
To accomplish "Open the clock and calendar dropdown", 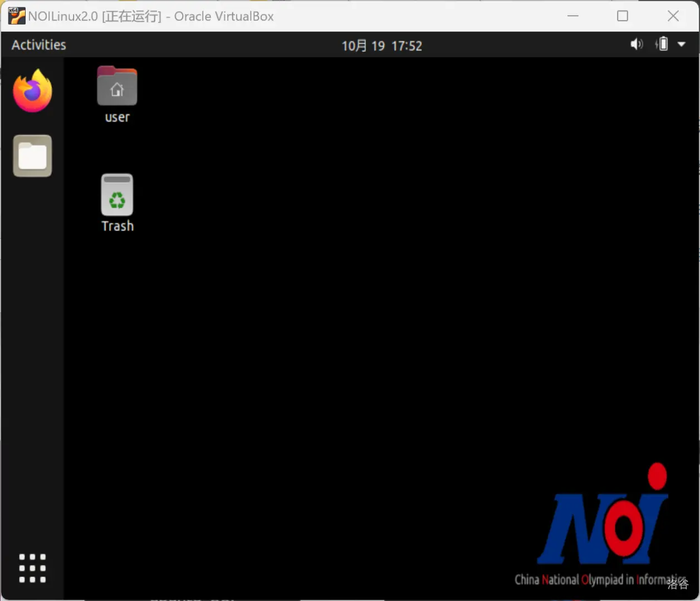I will pos(381,46).
